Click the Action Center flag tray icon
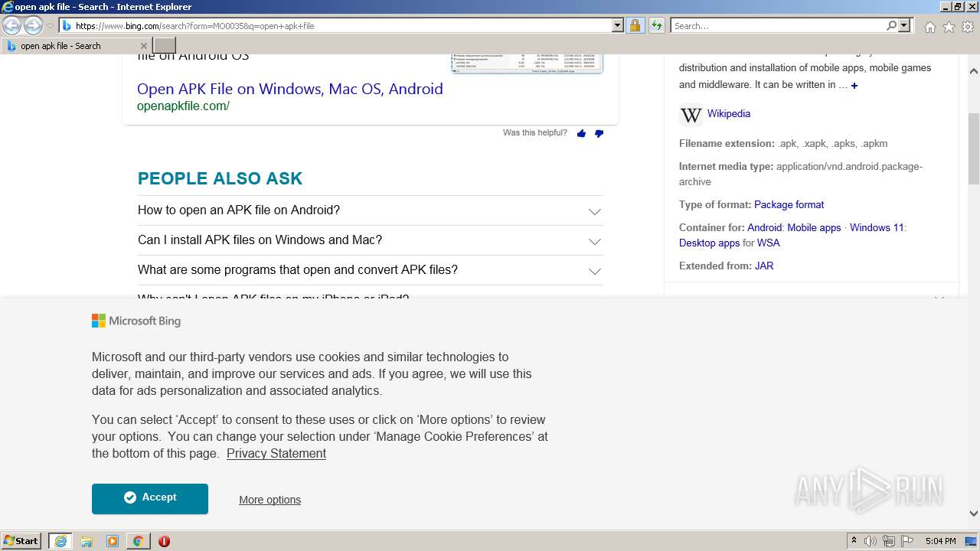 [x=907, y=541]
